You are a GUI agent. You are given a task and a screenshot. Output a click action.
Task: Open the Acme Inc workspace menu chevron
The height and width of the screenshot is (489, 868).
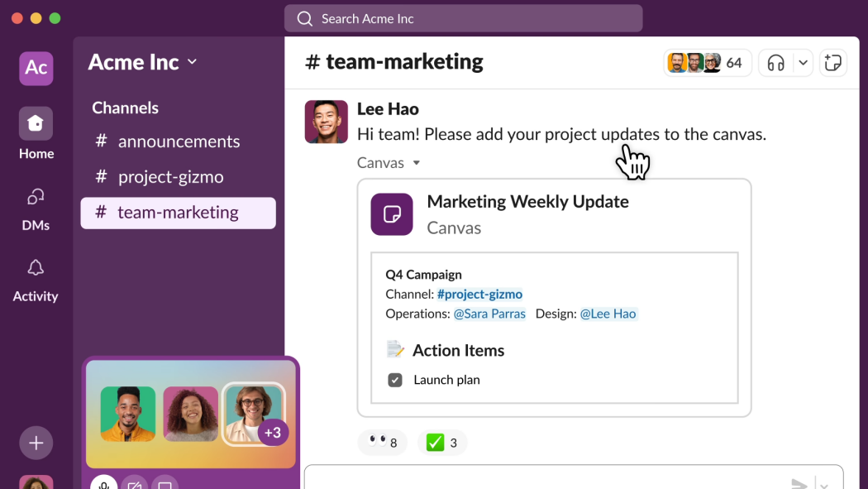191,61
